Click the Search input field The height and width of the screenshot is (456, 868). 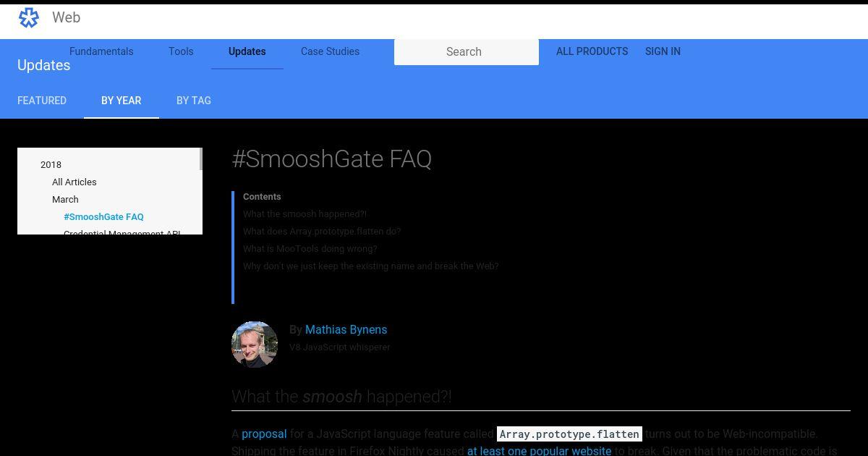point(467,51)
